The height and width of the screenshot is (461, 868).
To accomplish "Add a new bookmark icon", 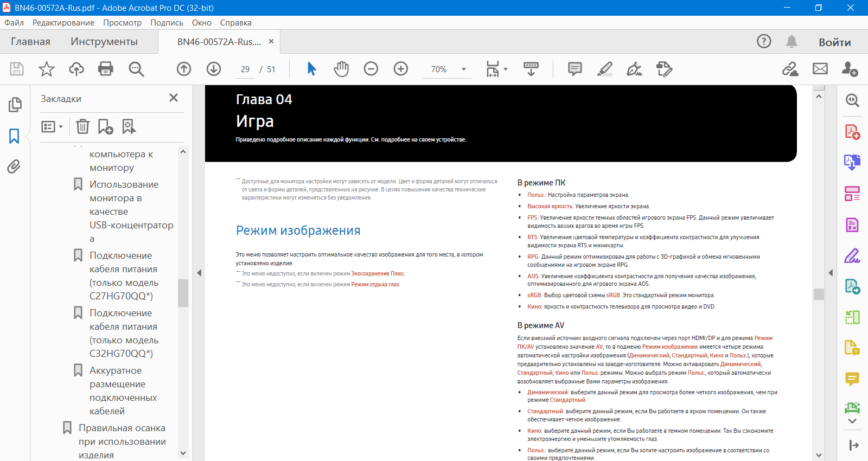I will 105,126.
